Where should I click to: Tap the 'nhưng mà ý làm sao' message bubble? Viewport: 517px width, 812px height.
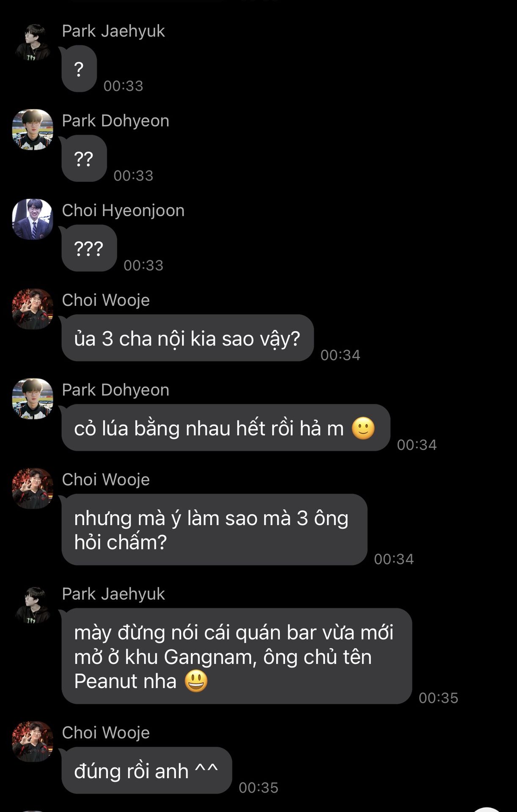(214, 529)
